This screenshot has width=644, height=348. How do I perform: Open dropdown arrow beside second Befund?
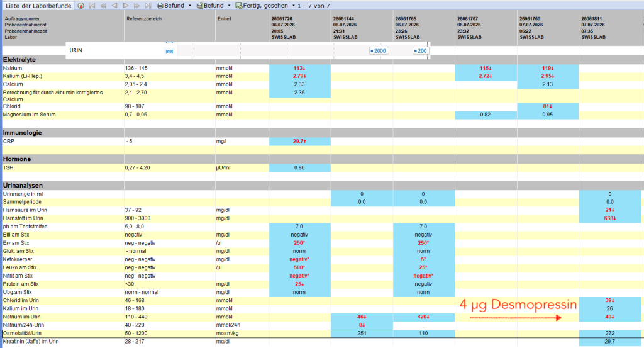click(x=229, y=6)
